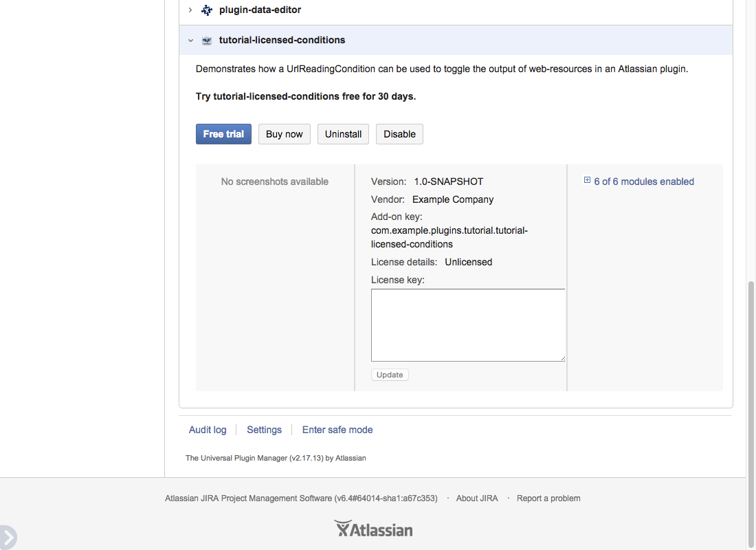The image size is (756, 550).
Task: Click the round arrow icon at bottom-left corner
Action: tap(7, 538)
